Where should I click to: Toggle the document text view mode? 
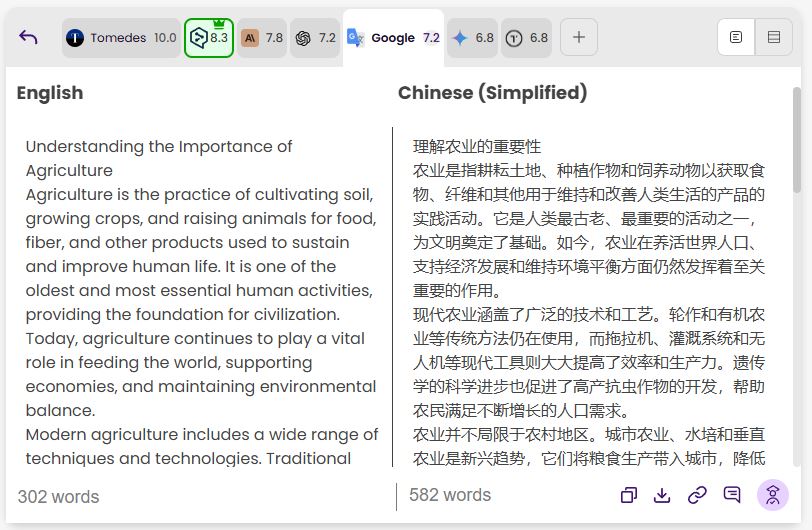736,38
